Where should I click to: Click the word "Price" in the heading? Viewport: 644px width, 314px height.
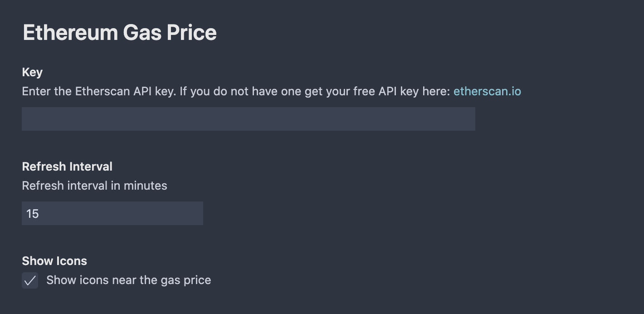(192, 33)
